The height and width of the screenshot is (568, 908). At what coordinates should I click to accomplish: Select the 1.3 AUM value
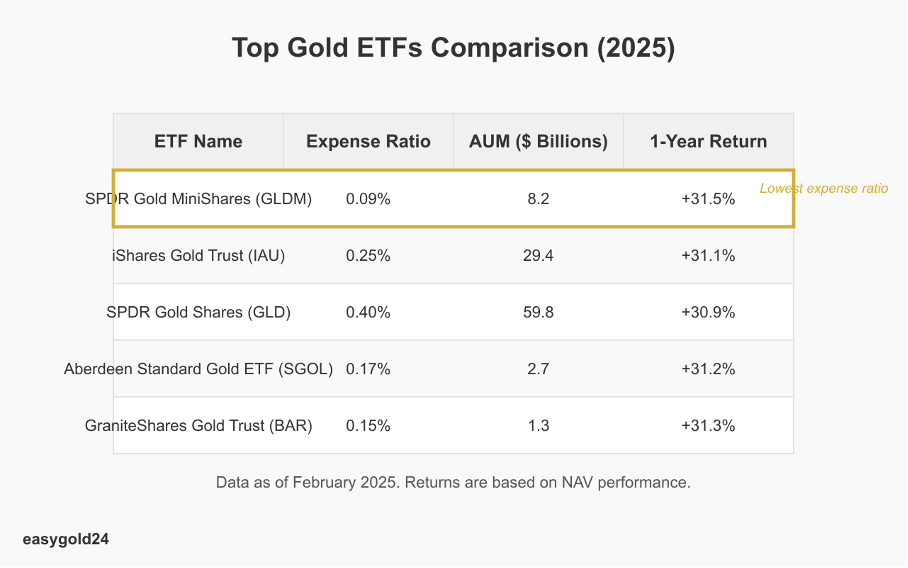(538, 426)
